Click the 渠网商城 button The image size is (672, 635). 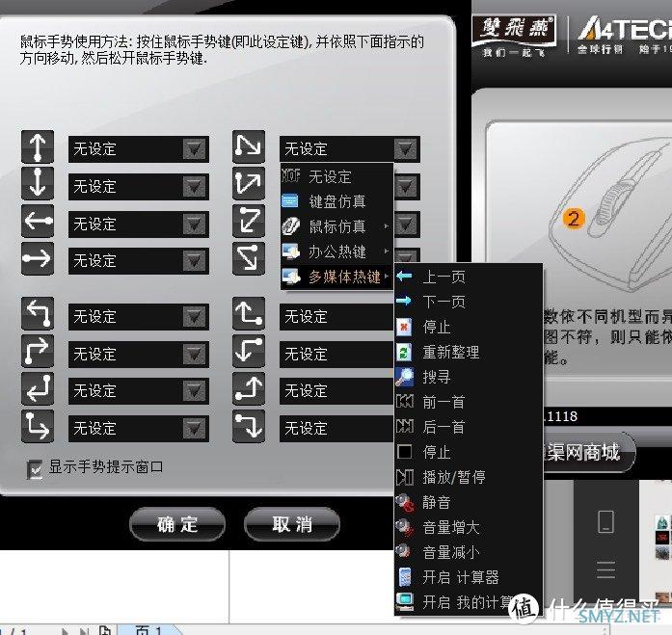point(588,452)
